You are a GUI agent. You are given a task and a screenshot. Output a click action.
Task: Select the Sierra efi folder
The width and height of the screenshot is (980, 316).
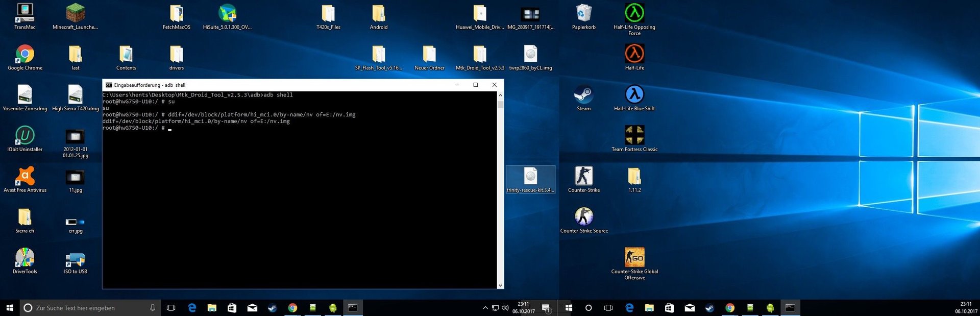point(24,217)
